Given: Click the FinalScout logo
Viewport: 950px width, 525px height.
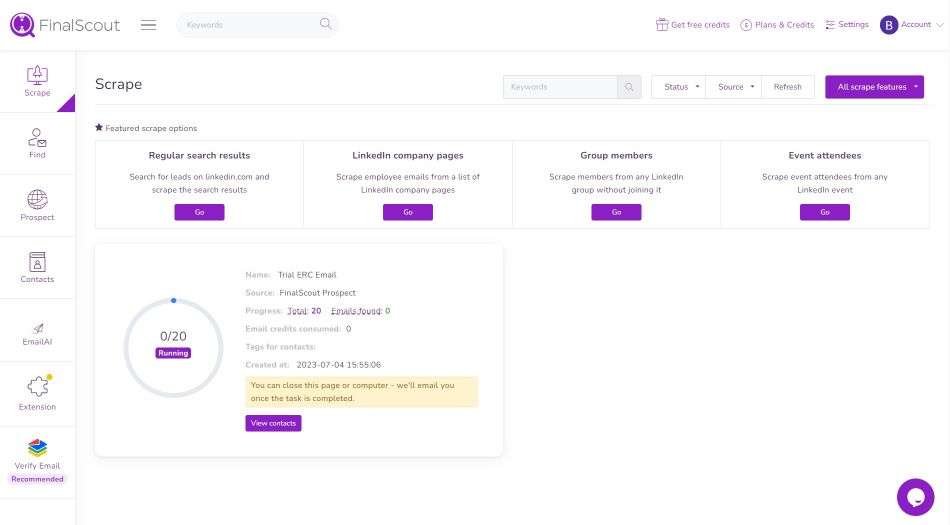Looking at the screenshot, I should (x=65, y=25).
